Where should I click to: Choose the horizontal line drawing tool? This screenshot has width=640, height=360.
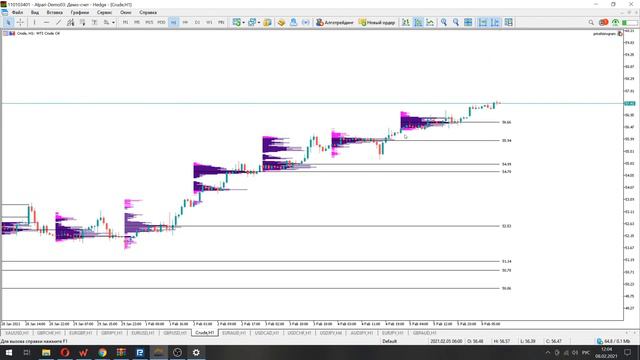coord(46,22)
